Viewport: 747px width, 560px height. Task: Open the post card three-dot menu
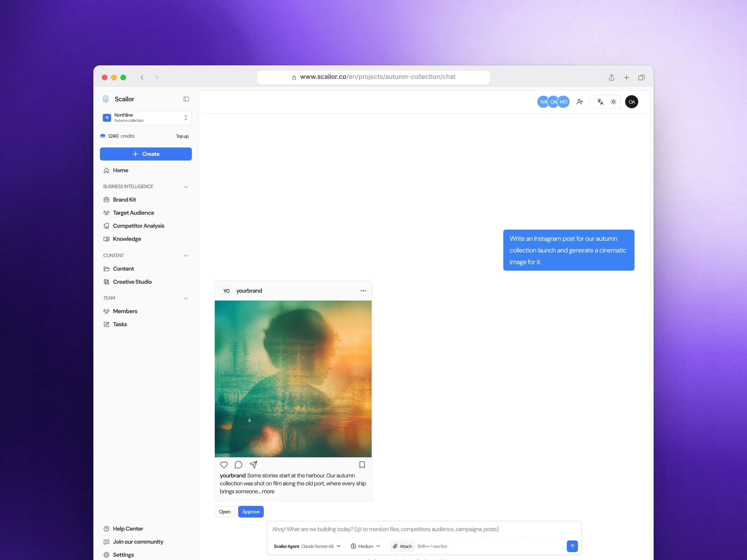click(x=363, y=291)
